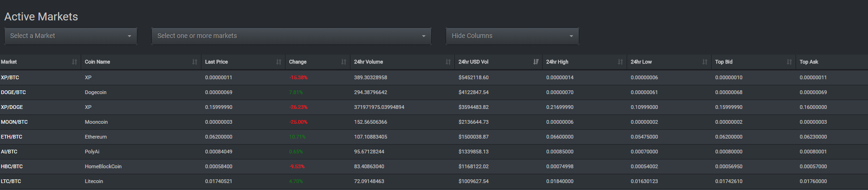The image size is (868, 190).
Task: Click the HBC/BTC market name
Action: (12, 167)
